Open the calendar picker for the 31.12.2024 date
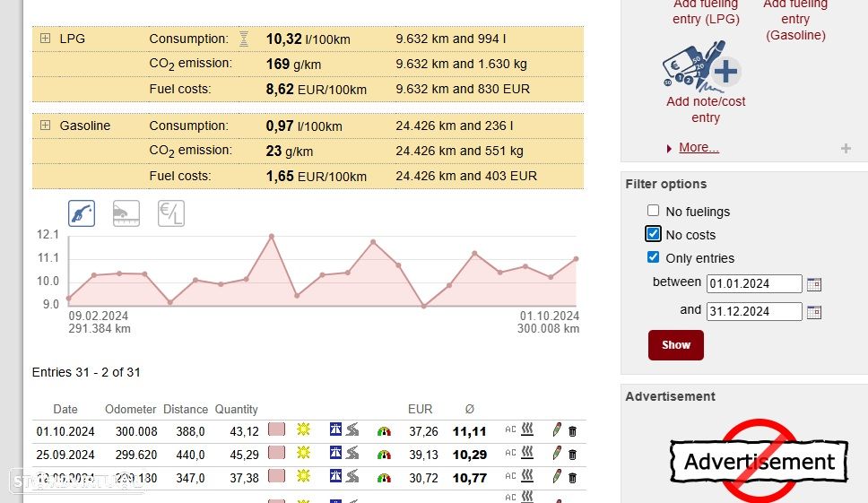The image size is (868, 503). click(814, 312)
